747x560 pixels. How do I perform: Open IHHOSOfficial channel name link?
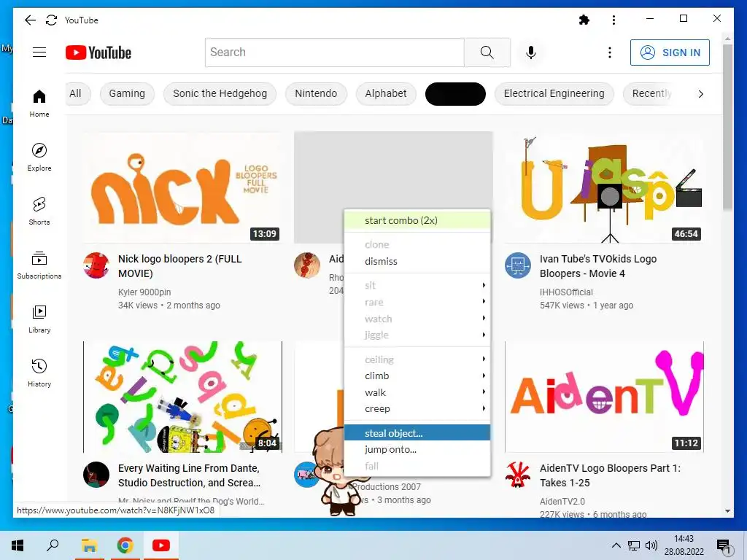point(566,292)
